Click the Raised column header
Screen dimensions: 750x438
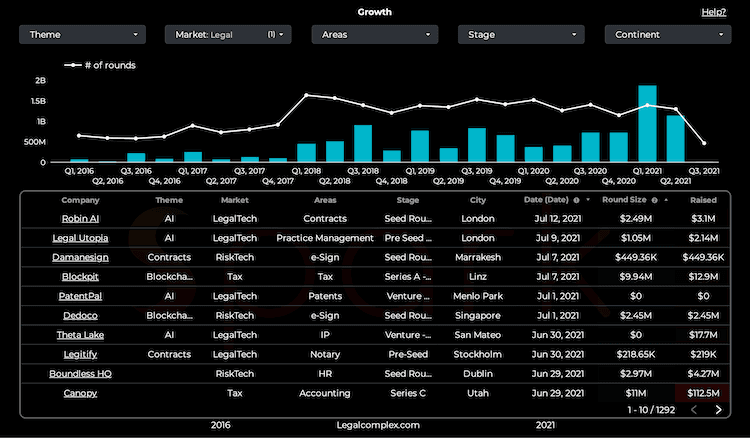point(702,200)
